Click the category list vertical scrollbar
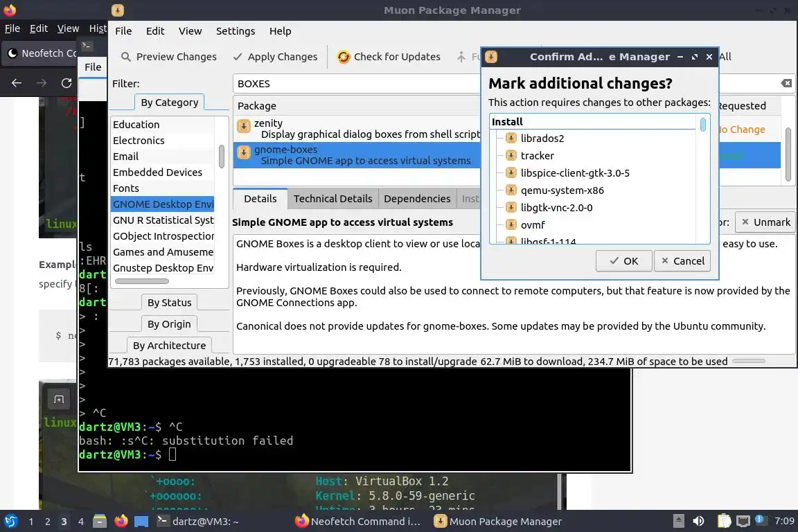Image resolution: width=798 pixels, height=532 pixels. pos(222,157)
